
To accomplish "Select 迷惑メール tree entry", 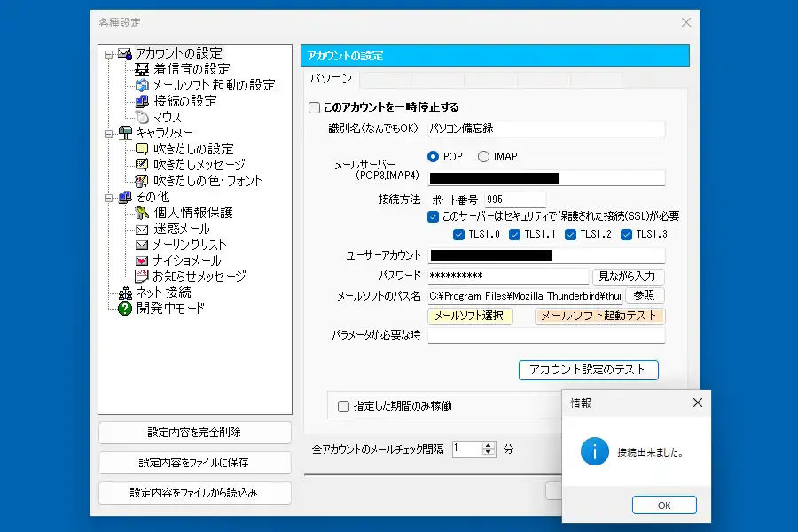I will 181,229.
